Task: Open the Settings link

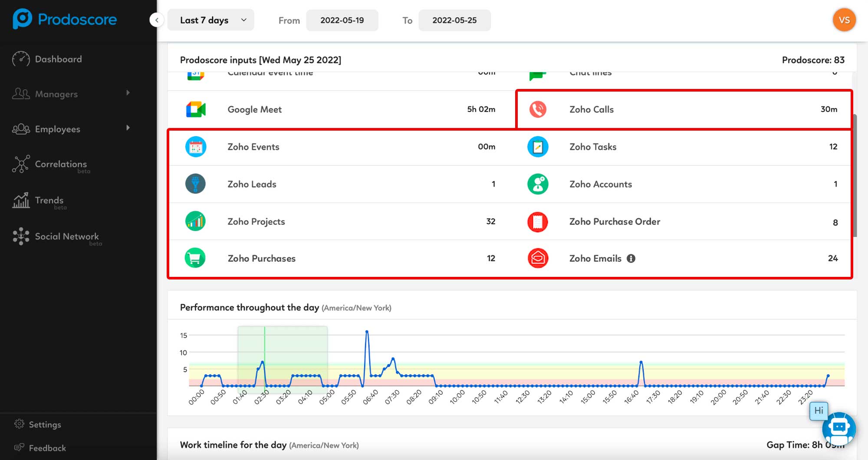Action: coord(45,424)
